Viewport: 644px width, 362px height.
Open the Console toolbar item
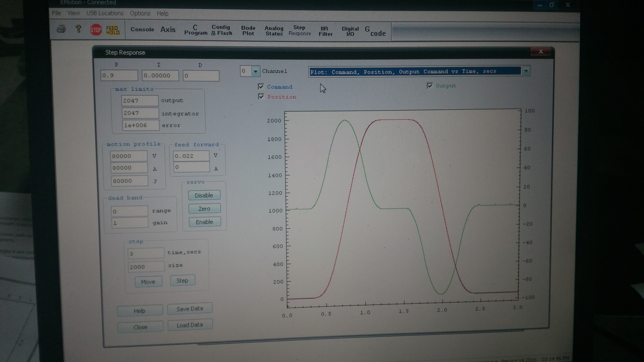pyautogui.click(x=142, y=30)
